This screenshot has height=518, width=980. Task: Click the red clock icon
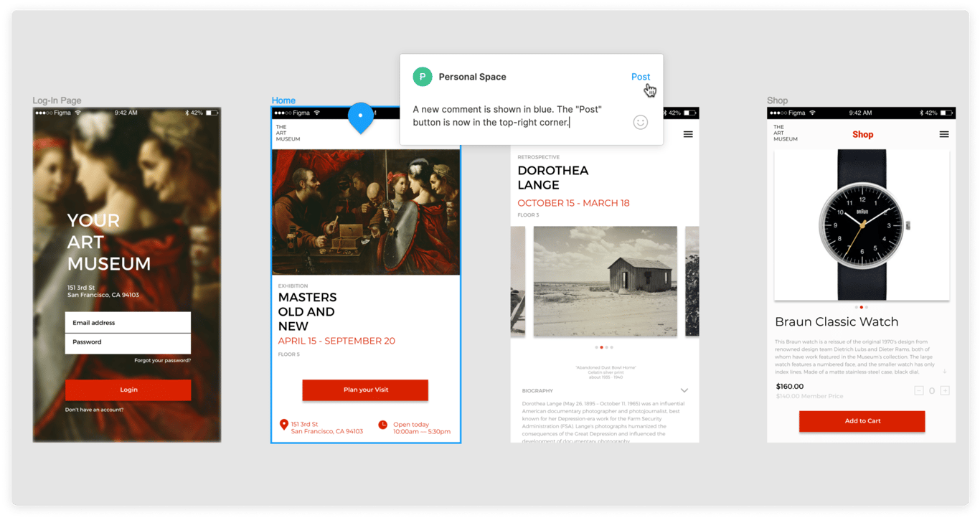[383, 425]
